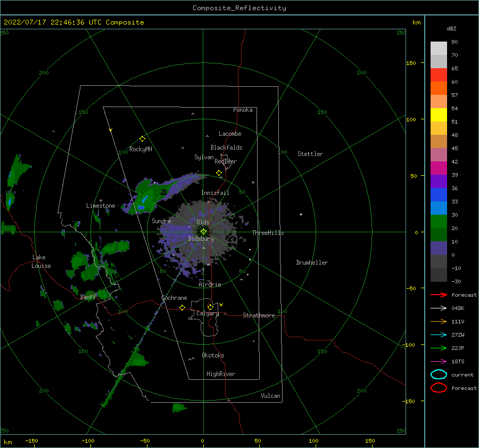Click the Airdrie town label
479x448 pixels.
(x=210, y=284)
